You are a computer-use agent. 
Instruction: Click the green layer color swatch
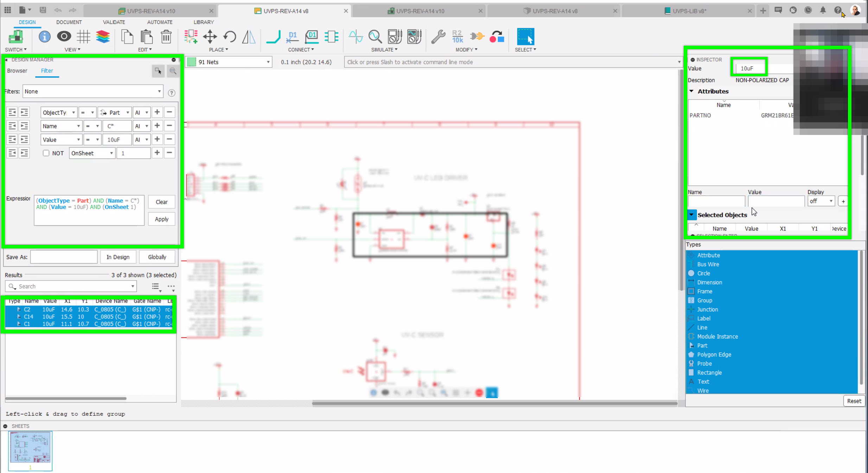[x=192, y=62]
